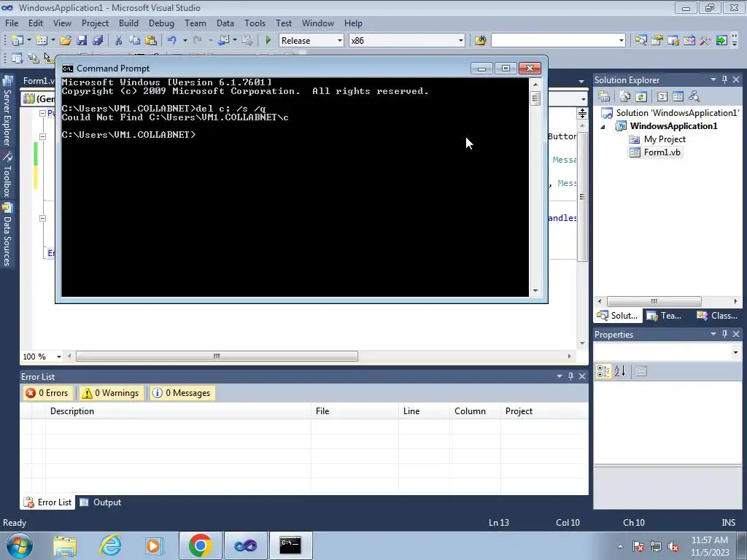The image size is (747, 560).
Task: Open Chrome from the taskbar
Action: point(200,545)
